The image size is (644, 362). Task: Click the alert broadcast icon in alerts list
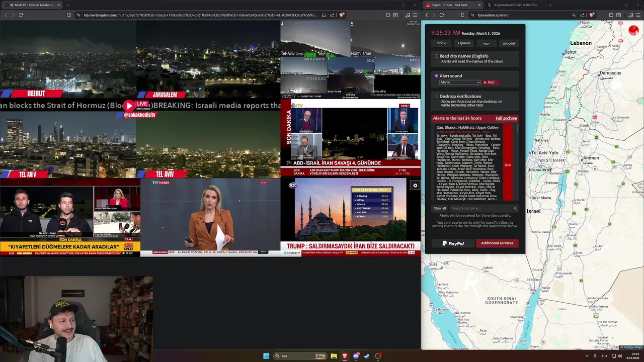click(x=508, y=165)
